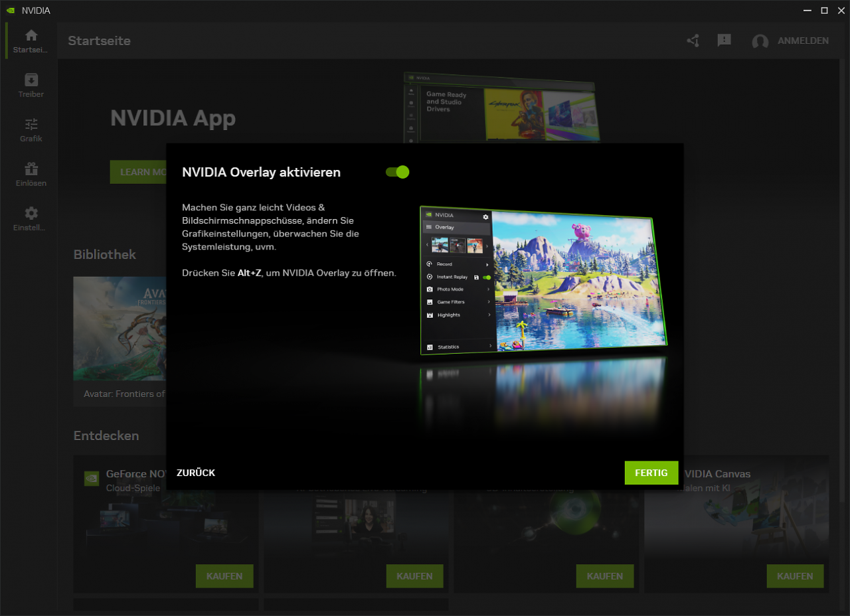
Task: Click the feedback speech-bubble icon in header
Action: (724, 40)
